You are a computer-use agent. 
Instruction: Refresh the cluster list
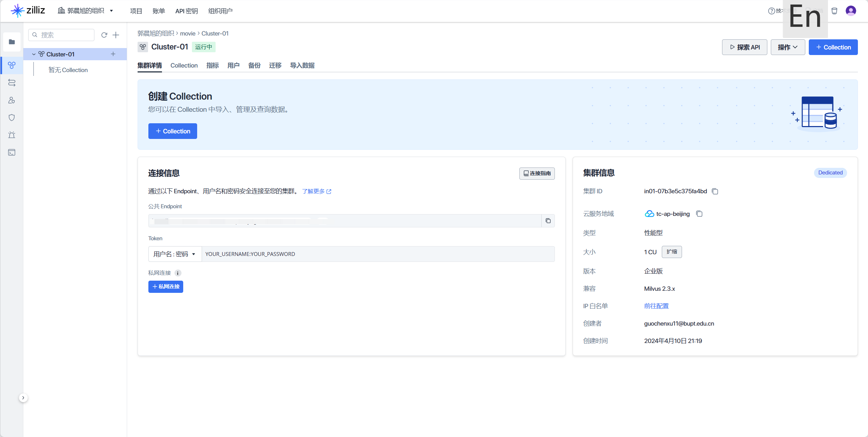(104, 35)
